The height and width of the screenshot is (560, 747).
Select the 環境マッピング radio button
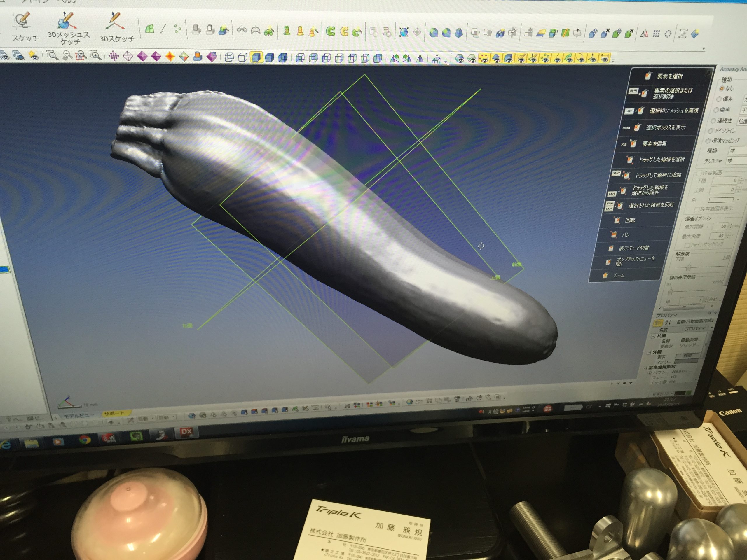click(x=708, y=141)
